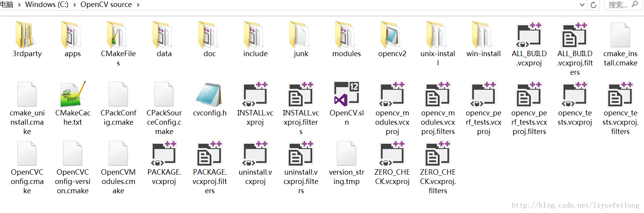Select OpenCVConfig.cmake file icon
This screenshot has height=213, width=644.
27,153
